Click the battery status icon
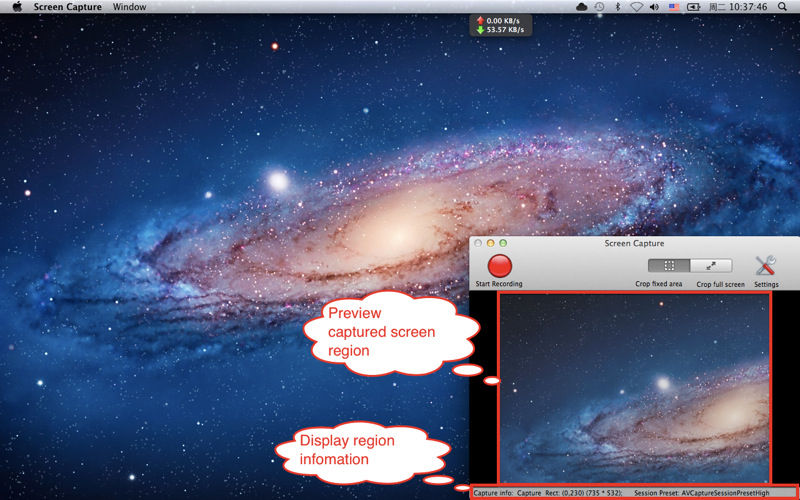The image size is (800, 500). point(693,7)
